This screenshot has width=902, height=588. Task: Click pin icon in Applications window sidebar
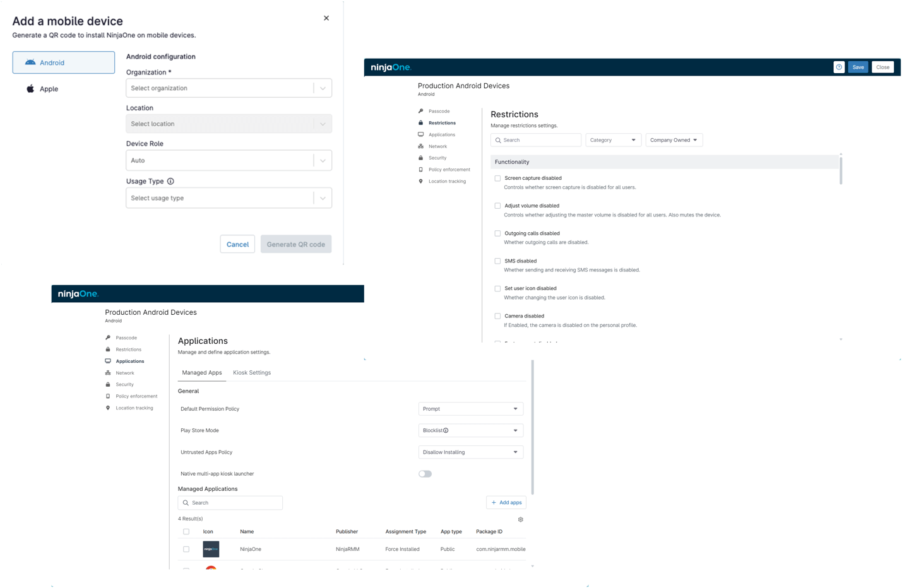point(108,408)
